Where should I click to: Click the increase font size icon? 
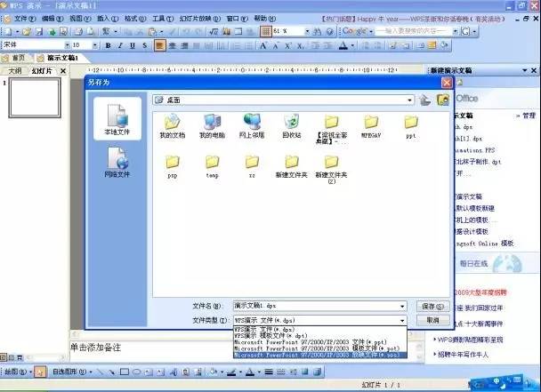263,45
